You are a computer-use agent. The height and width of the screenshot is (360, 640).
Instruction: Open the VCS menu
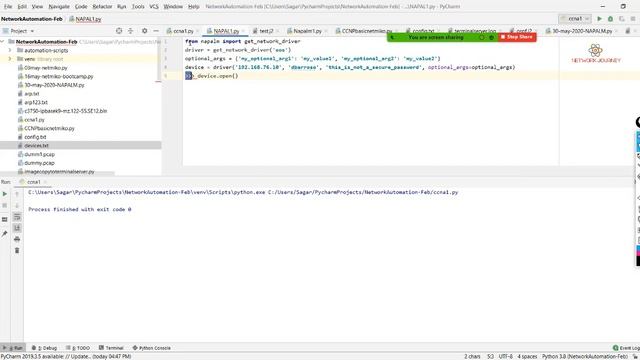(154, 7)
